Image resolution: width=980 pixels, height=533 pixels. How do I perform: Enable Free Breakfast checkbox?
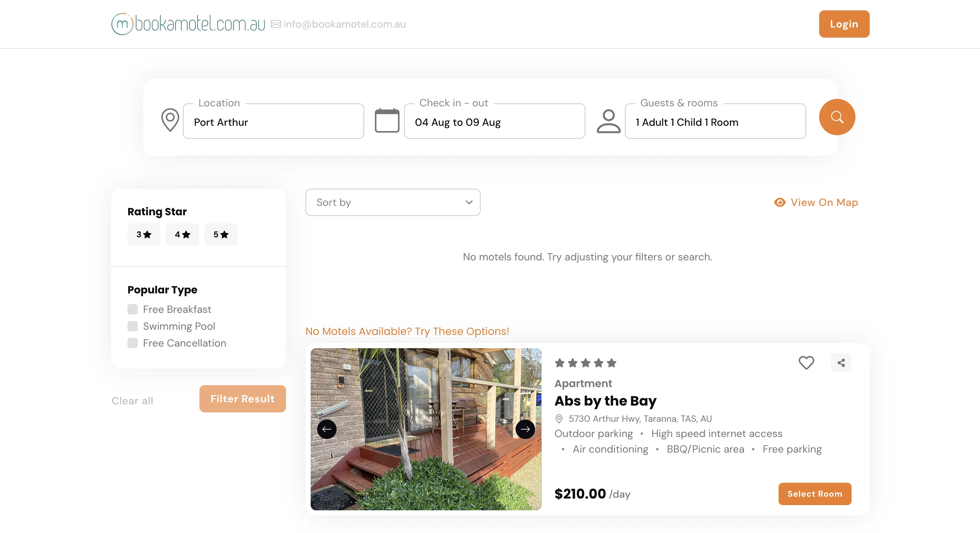pos(132,309)
